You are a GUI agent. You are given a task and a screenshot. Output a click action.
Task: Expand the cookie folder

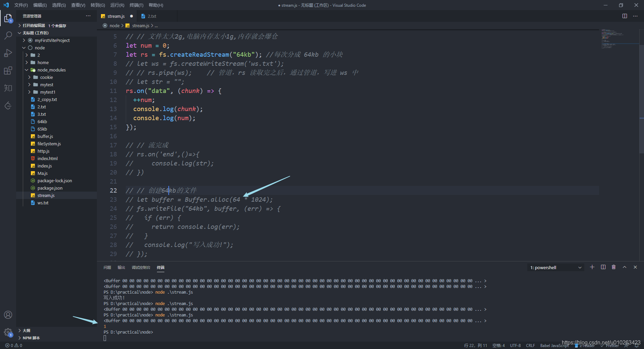click(x=29, y=77)
